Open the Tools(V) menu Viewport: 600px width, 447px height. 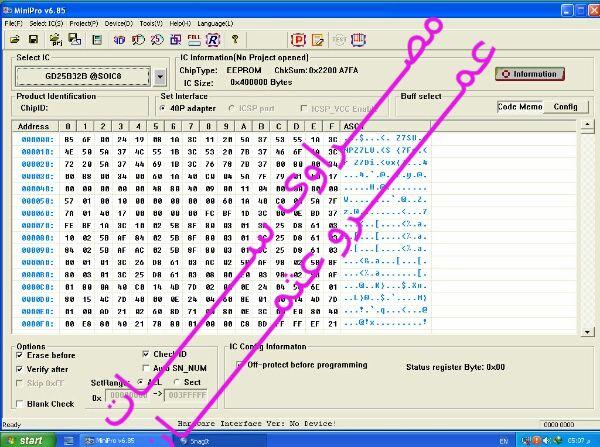151,22
